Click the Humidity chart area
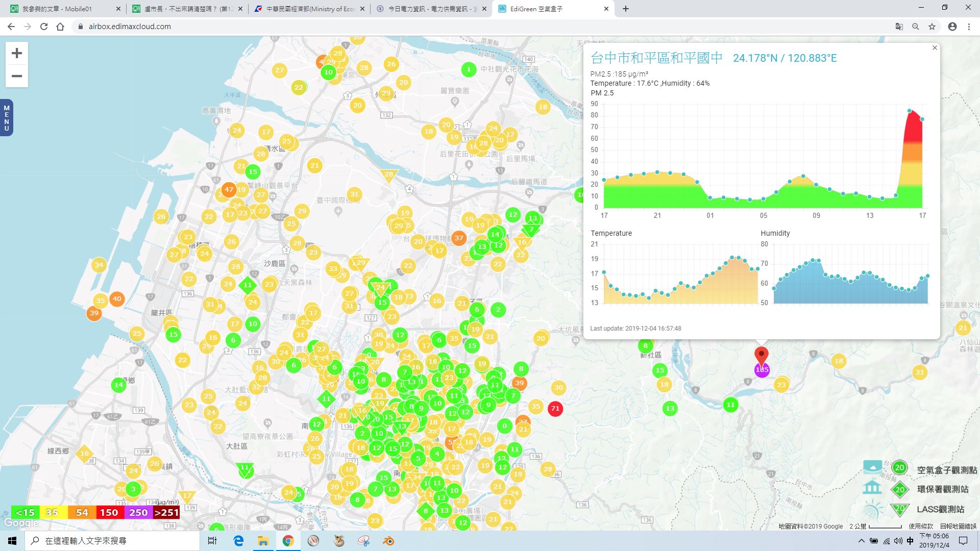 851,274
